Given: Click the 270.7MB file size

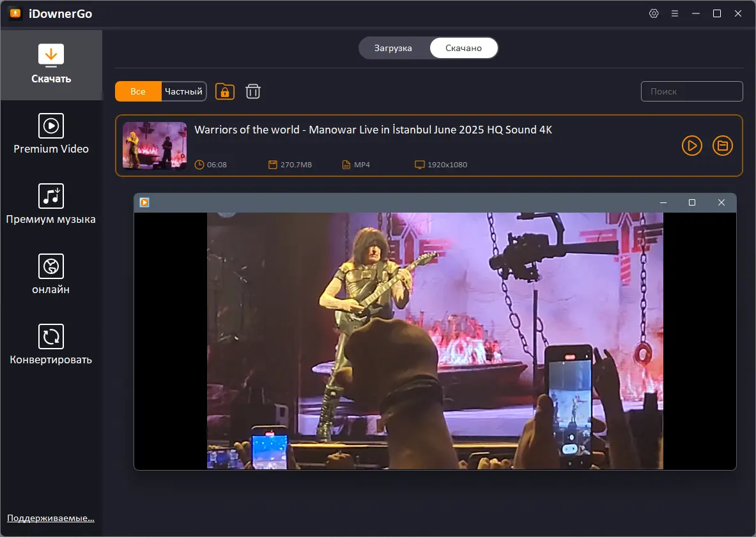Looking at the screenshot, I should point(296,165).
